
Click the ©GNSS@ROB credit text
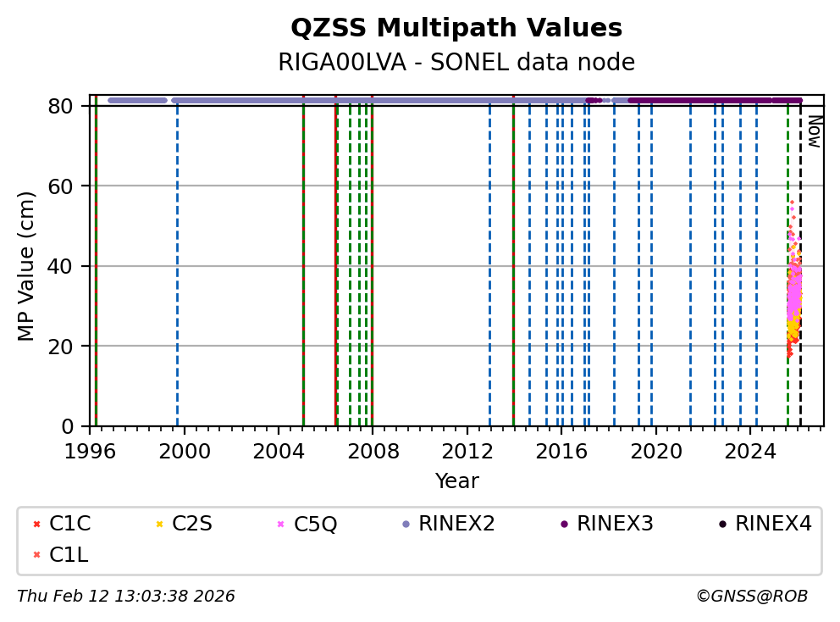pyautogui.click(x=751, y=597)
